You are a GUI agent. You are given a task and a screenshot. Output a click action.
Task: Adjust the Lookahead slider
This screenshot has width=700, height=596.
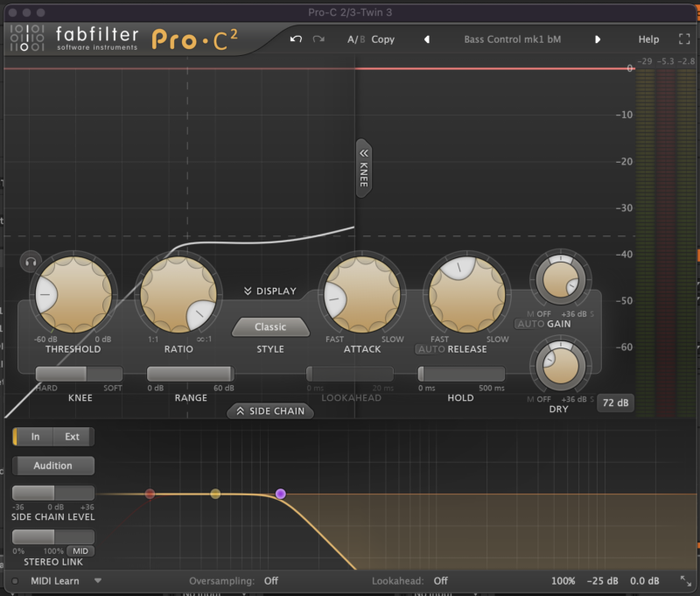pos(350,374)
